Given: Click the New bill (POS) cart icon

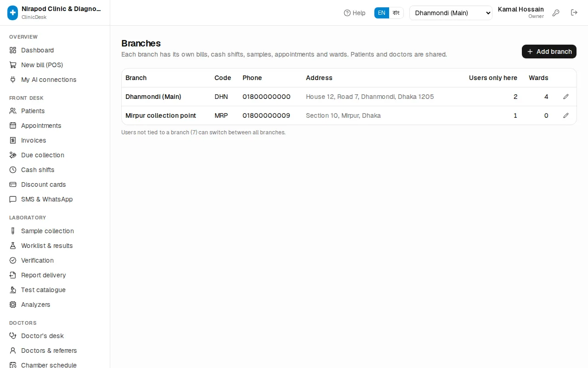Looking at the screenshot, I should click(13, 65).
